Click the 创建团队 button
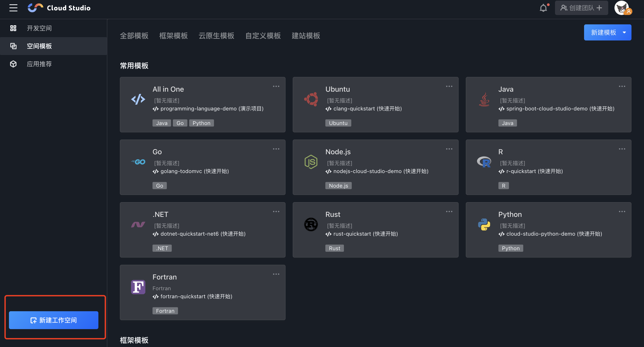Screen dimensions: 644x347 pos(581,8)
